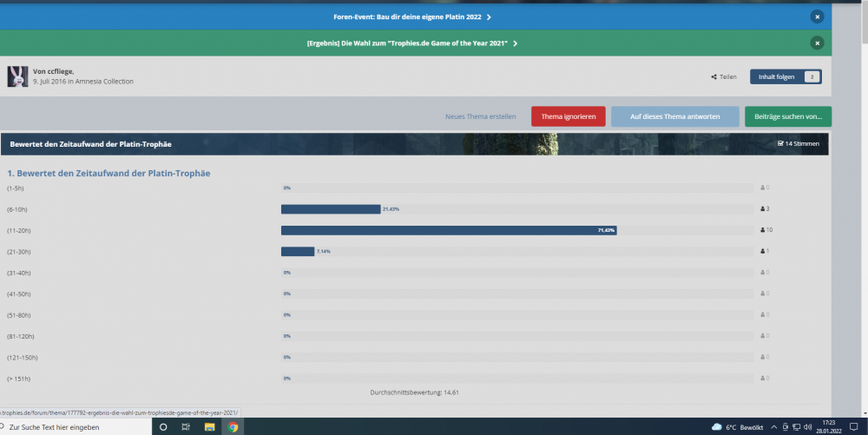The image size is (868, 435).
Task: Show voters for the 11-20h option
Action: click(x=766, y=230)
